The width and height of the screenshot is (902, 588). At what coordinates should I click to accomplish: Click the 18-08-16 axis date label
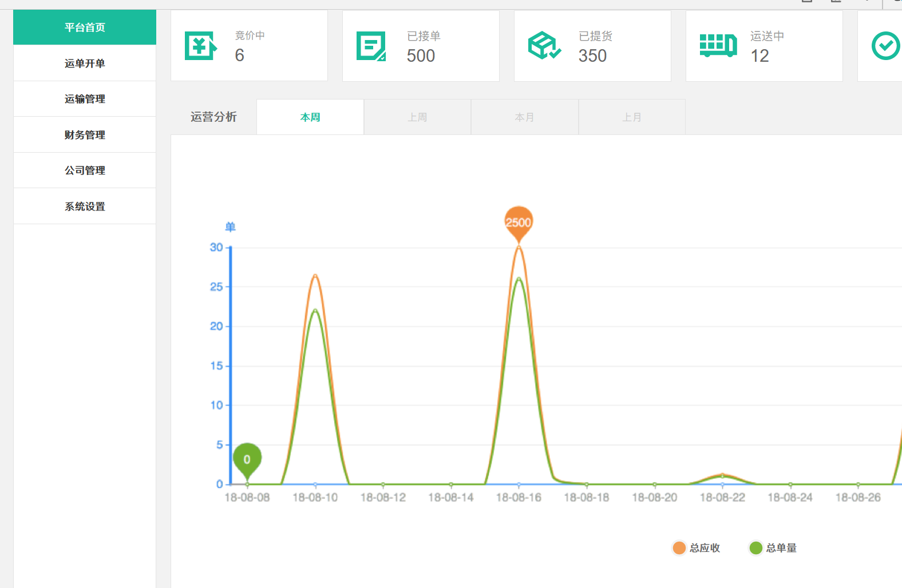[519, 498]
